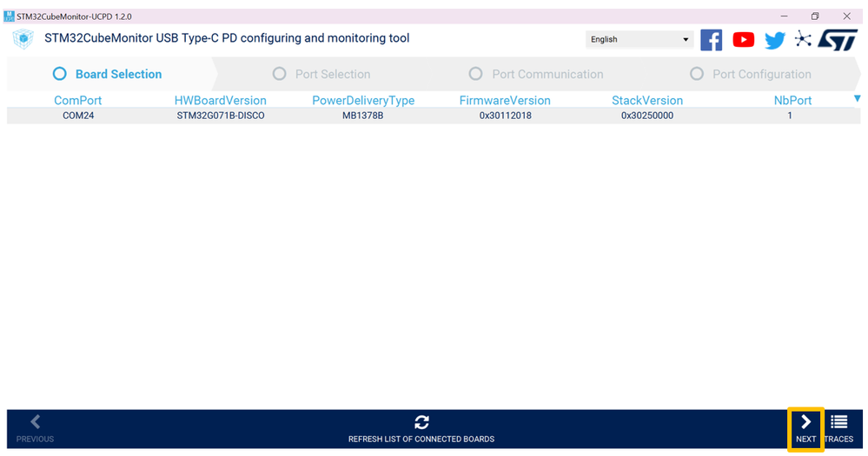Open the ST logo website link
This screenshot has height=456, width=868.
click(x=838, y=41)
